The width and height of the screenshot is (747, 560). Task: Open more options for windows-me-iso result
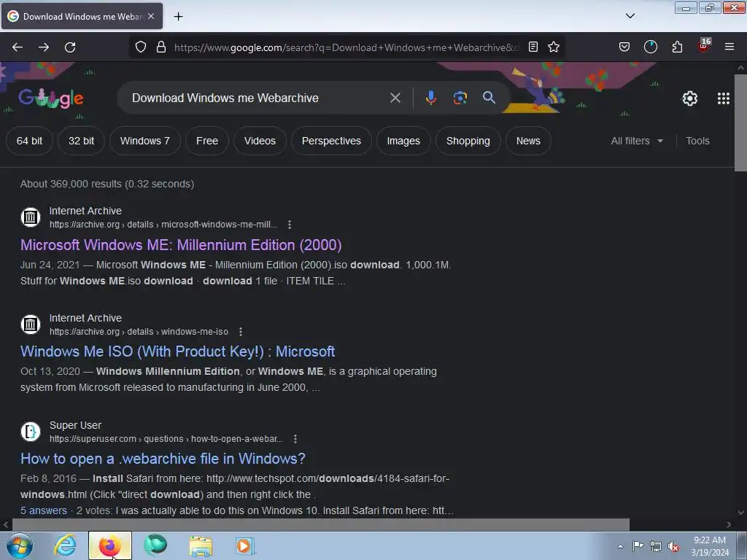coord(241,332)
